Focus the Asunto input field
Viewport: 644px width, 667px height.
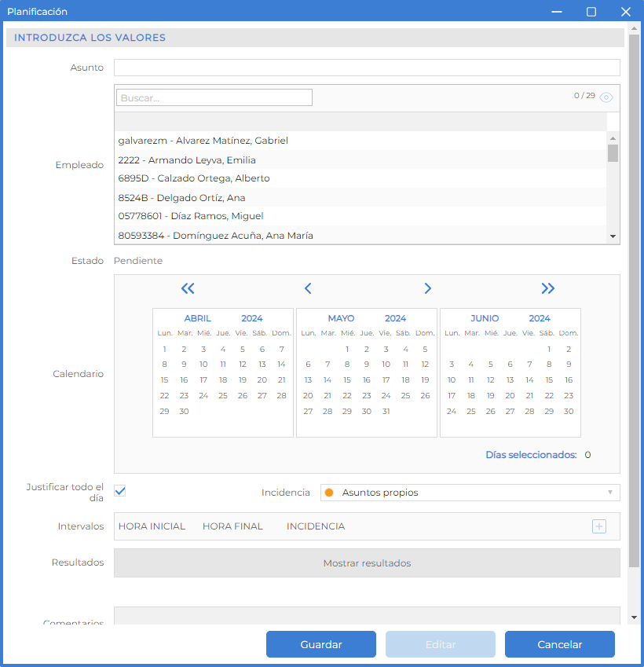pos(367,68)
